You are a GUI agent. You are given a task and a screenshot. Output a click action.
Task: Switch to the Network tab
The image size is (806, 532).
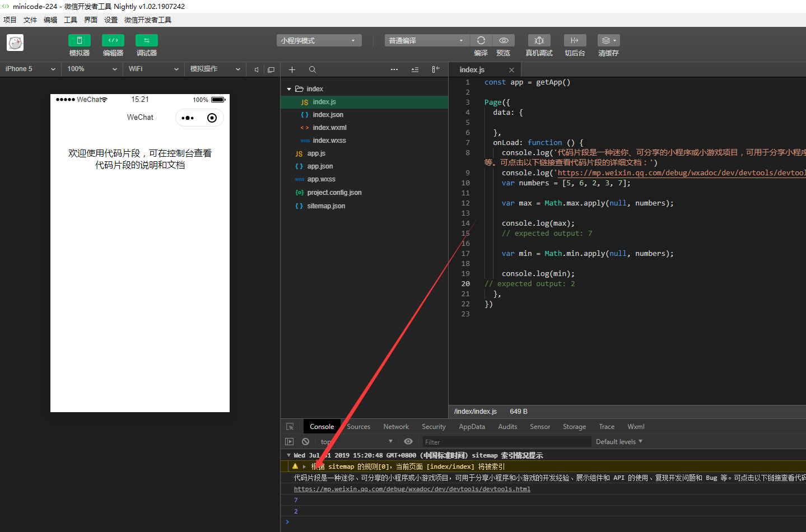(396, 427)
